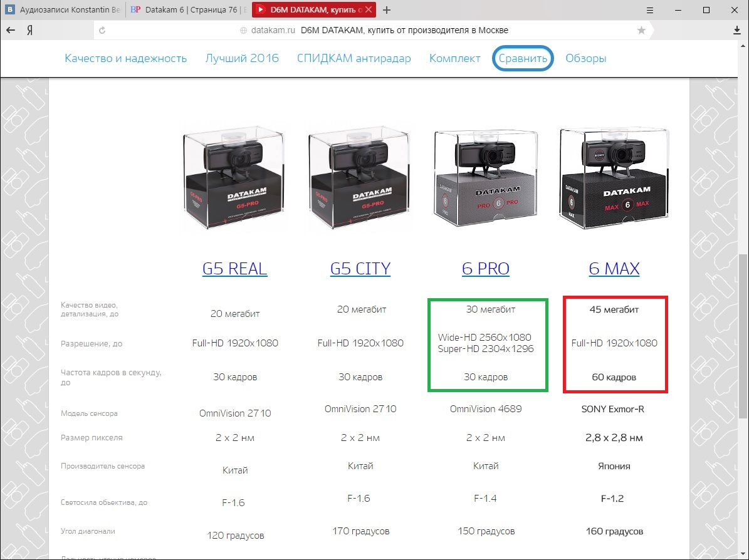Viewport: 749px width, 560px height.
Task: Open the Yandex home button
Action: click(29, 31)
